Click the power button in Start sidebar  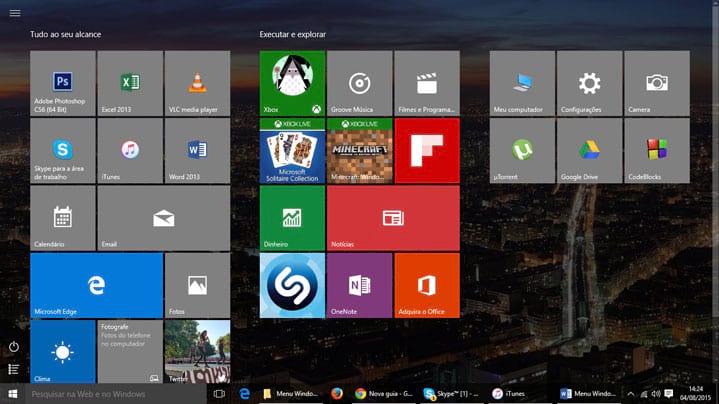[14, 347]
